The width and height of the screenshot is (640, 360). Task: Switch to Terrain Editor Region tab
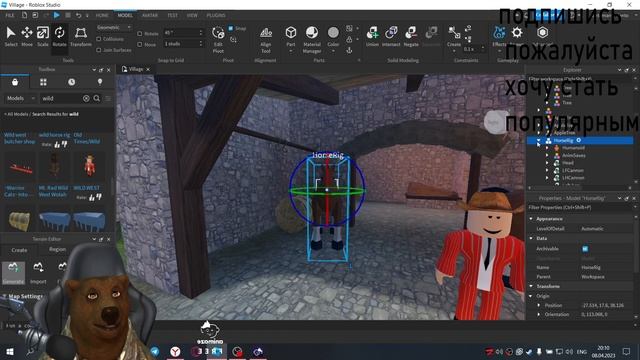pos(57,249)
